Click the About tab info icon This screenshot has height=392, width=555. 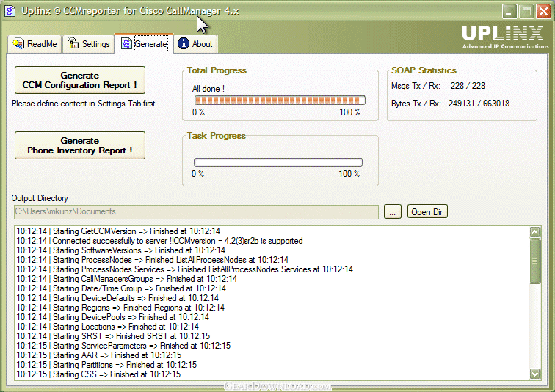pyautogui.click(x=184, y=43)
